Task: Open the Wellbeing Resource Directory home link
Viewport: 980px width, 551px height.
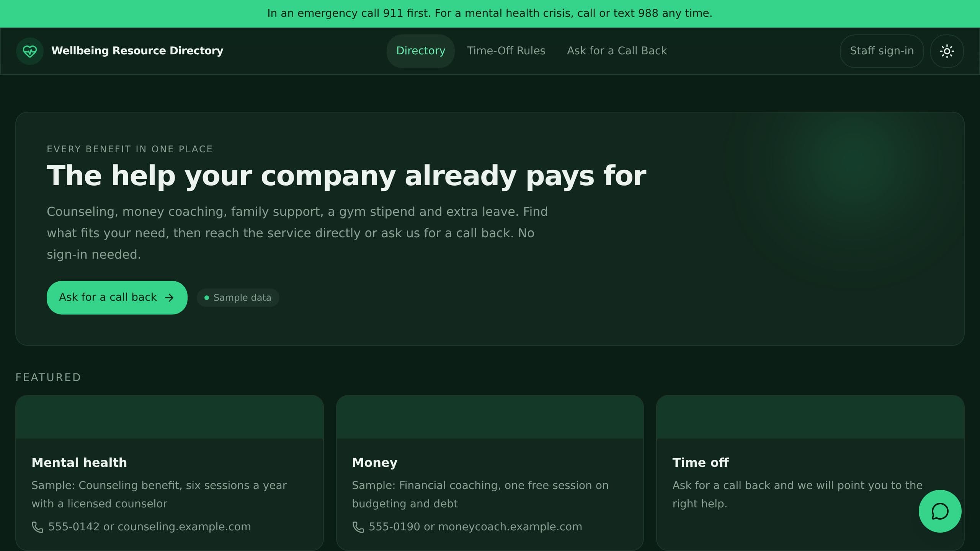Action: click(x=120, y=51)
